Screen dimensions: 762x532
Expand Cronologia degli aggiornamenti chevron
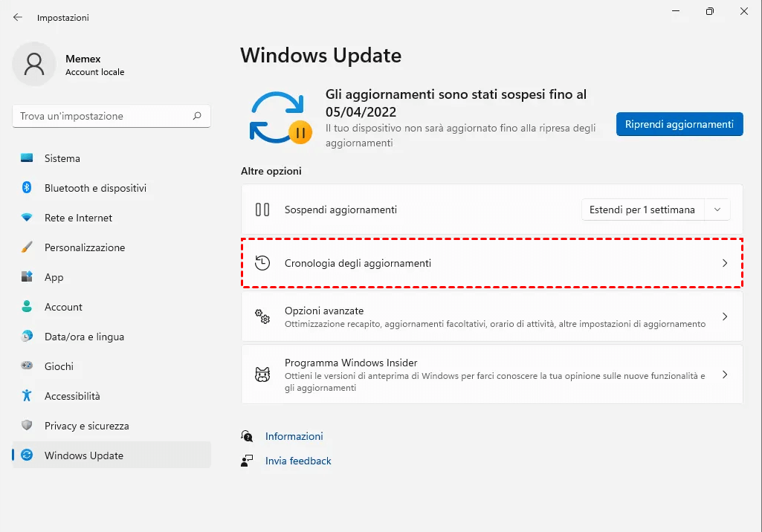pos(725,263)
